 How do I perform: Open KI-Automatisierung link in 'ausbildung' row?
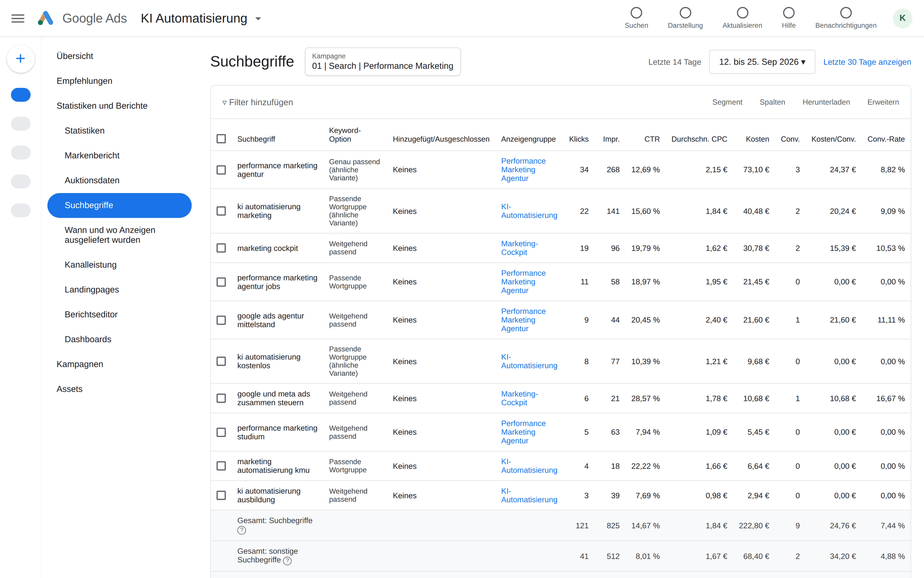[x=529, y=495]
